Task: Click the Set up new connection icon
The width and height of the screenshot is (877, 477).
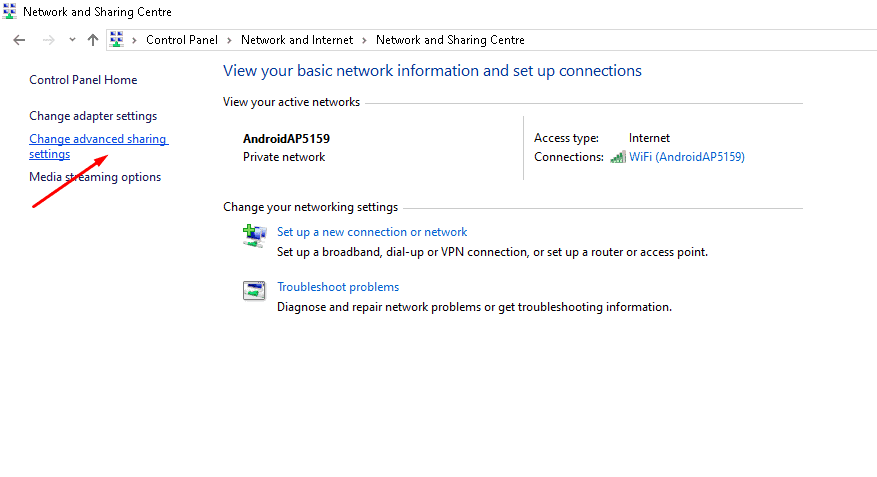Action: point(253,235)
